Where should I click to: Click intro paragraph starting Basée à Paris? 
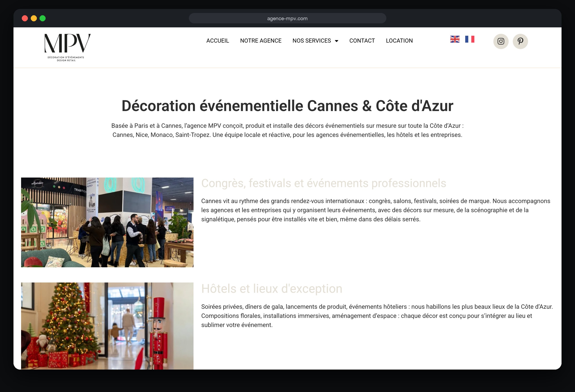pos(287,130)
